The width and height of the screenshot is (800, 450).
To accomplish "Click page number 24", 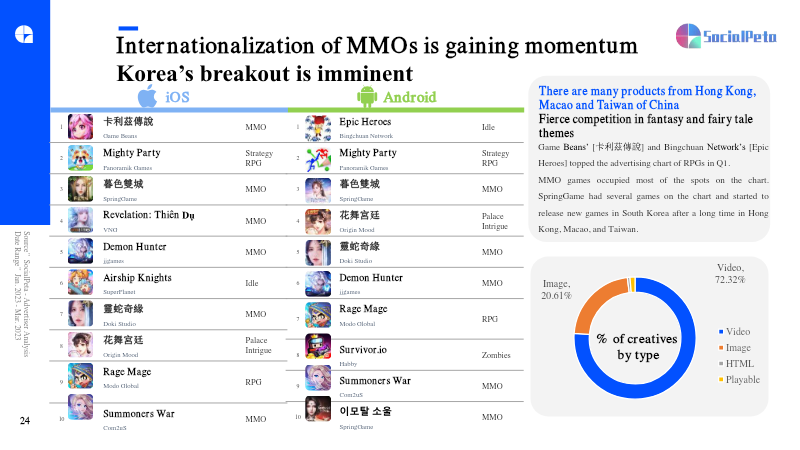I will click(x=25, y=421).
